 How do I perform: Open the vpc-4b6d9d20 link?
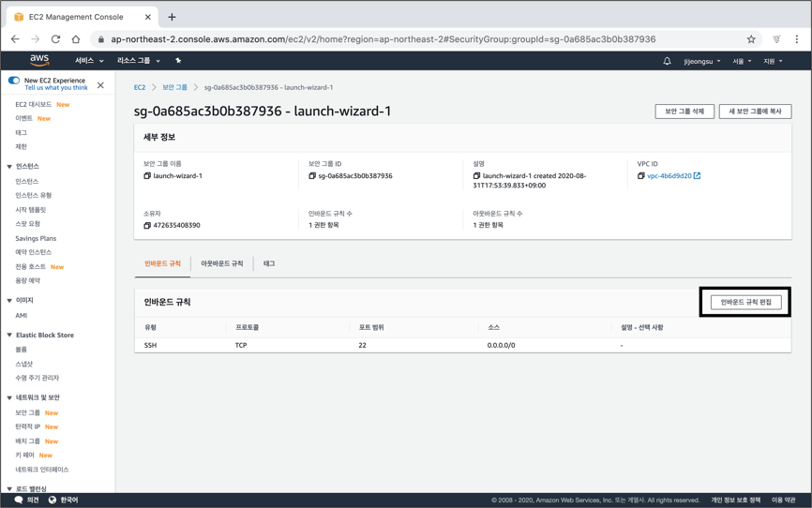(669, 176)
